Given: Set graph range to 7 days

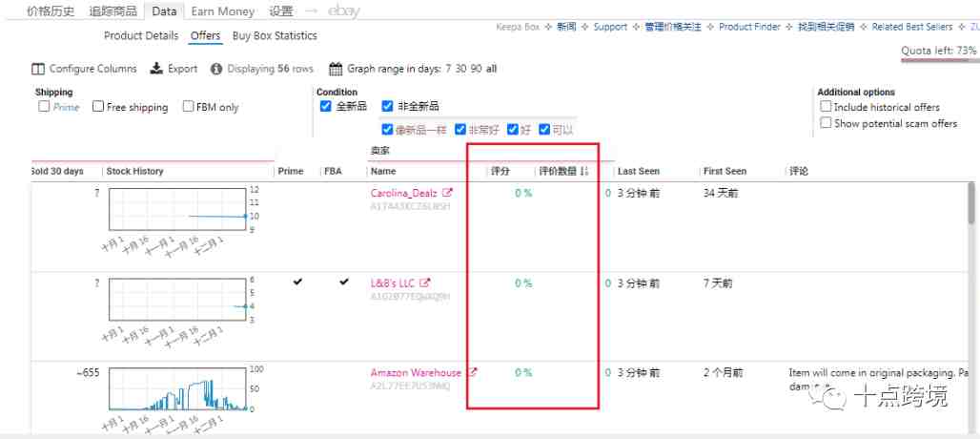Looking at the screenshot, I should (448, 69).
